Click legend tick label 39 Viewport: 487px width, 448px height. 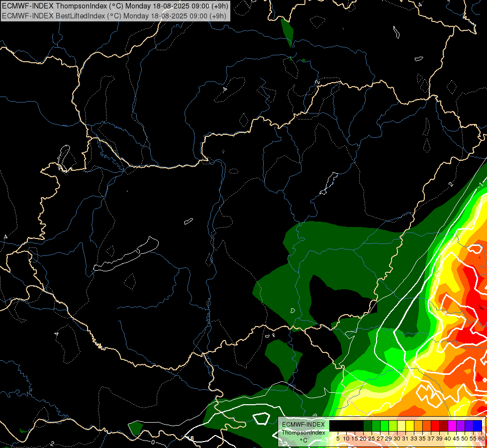439,439
